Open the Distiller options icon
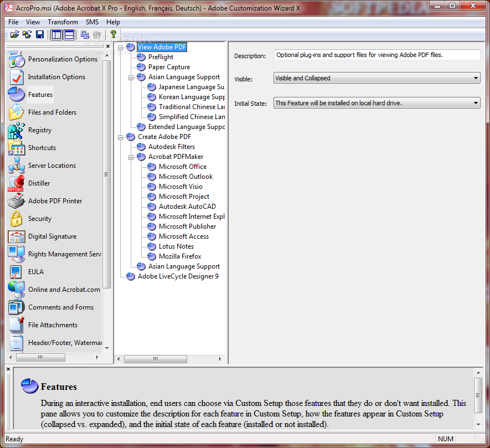This screenshot has height=448, width=490. click(16, 183)
